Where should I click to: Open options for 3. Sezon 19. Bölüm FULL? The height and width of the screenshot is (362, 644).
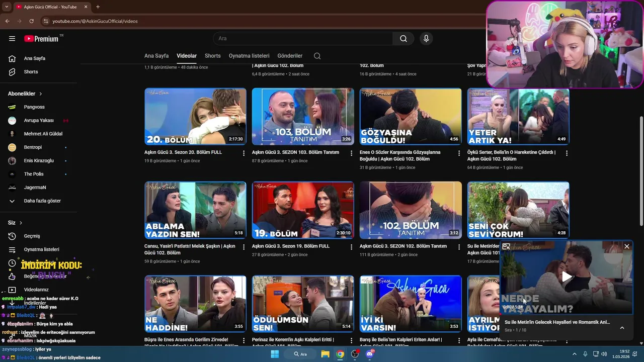352,247
